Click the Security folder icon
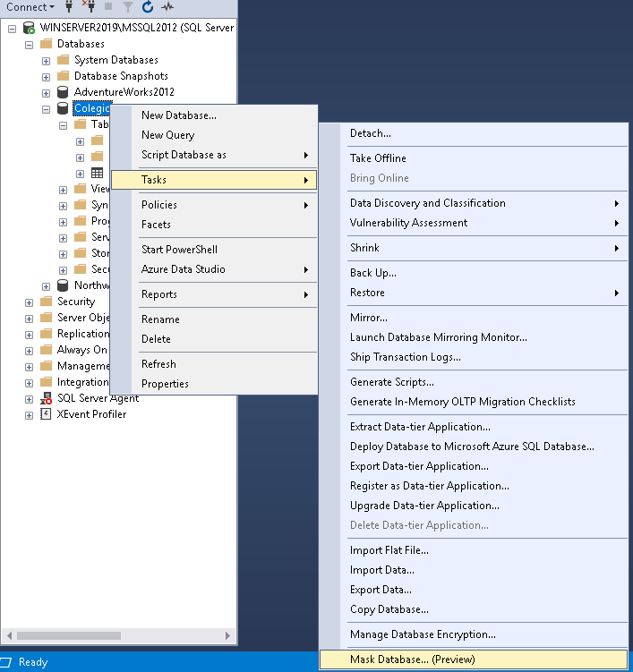Viewport: 633px width, 672px height. [46, 302]
